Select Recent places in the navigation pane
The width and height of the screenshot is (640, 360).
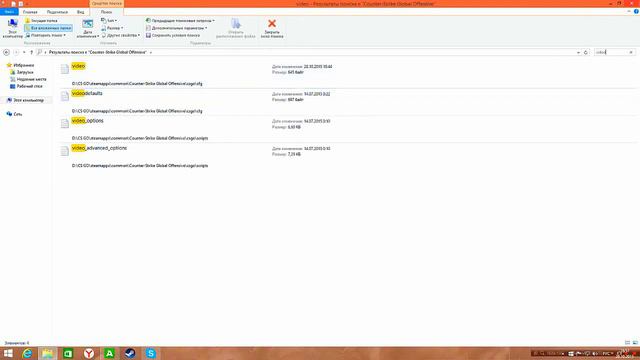point(28,79)
